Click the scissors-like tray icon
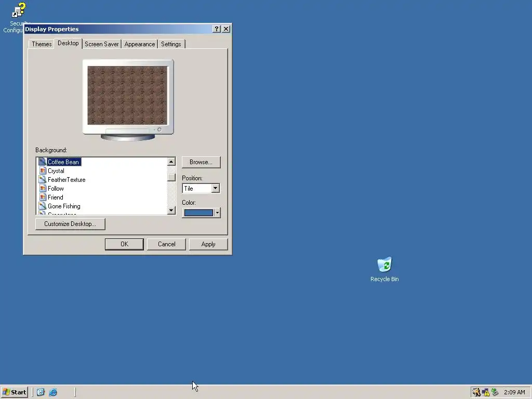This screenshot has width=532, height=399. pos(477,392)
